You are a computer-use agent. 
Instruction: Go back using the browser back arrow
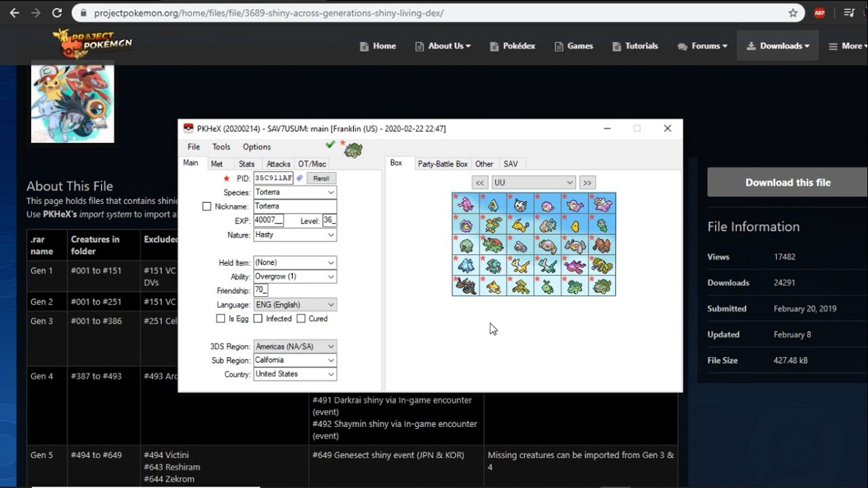click(x=14, y=13)
